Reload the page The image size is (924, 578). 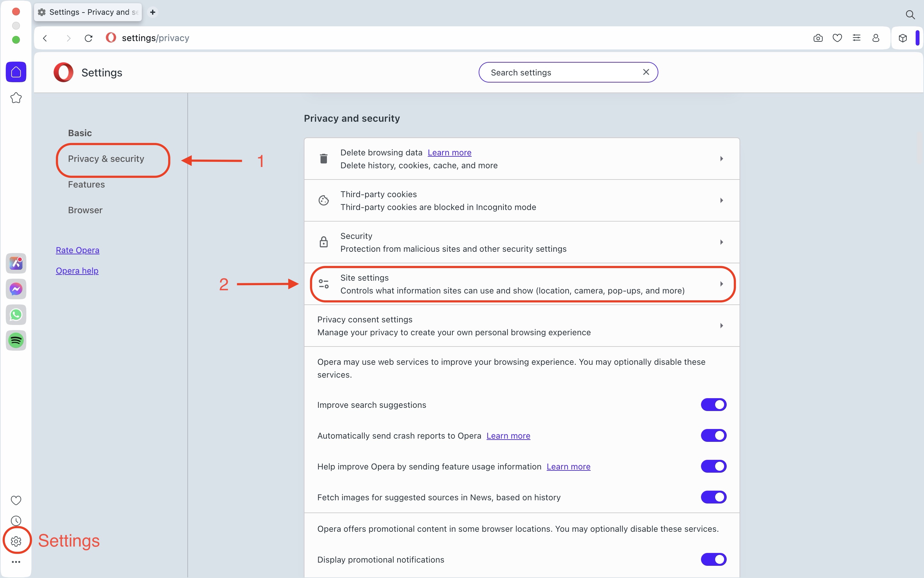click(89, 38)
